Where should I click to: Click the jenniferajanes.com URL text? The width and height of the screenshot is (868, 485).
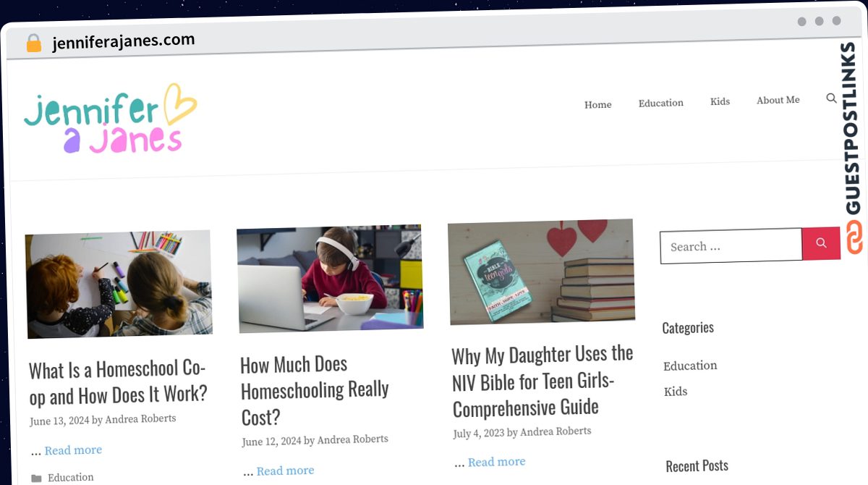[x=124, y=42]
